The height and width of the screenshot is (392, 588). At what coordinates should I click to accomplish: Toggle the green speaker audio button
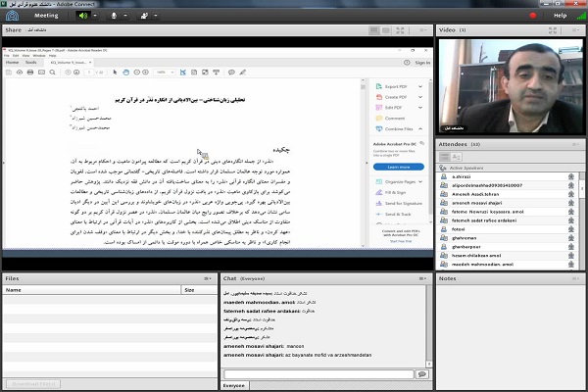click(83, 16)
